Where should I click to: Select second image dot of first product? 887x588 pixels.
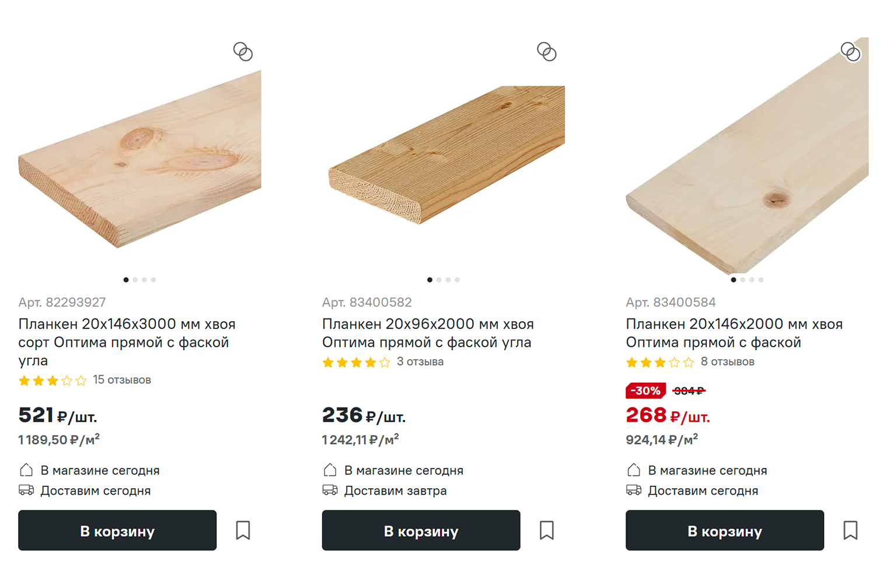(135, 280)
